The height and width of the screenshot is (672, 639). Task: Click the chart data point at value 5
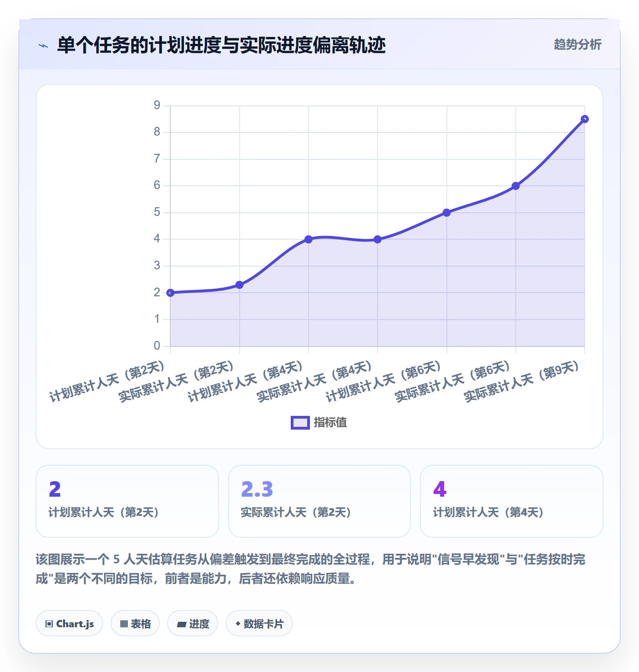point(447,213)
